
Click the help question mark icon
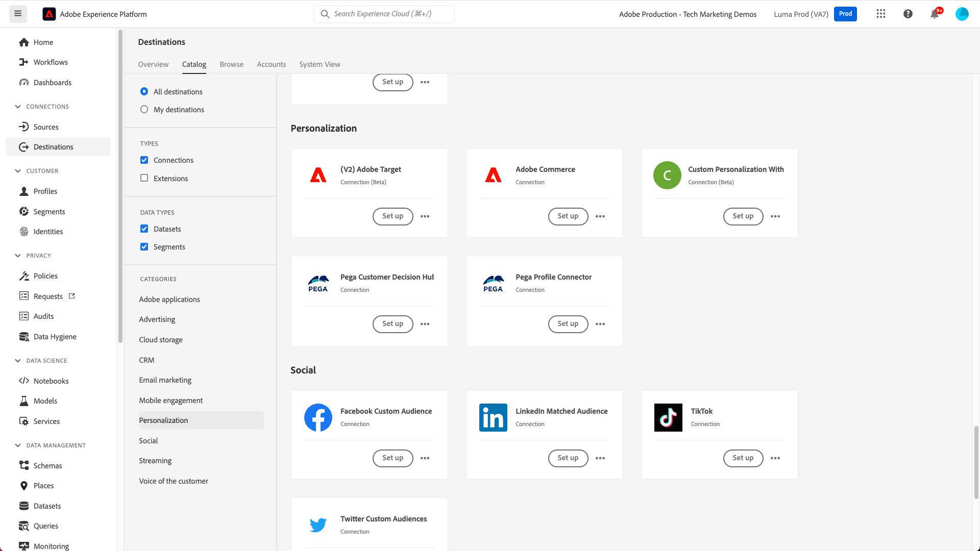pyautogui.click(x=908, y=14)
